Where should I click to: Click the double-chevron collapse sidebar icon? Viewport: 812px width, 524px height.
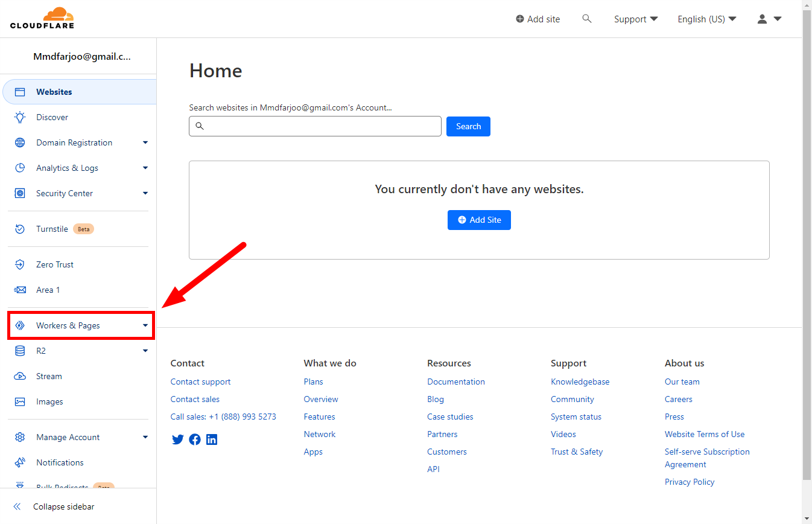click(x=17, y=506)
